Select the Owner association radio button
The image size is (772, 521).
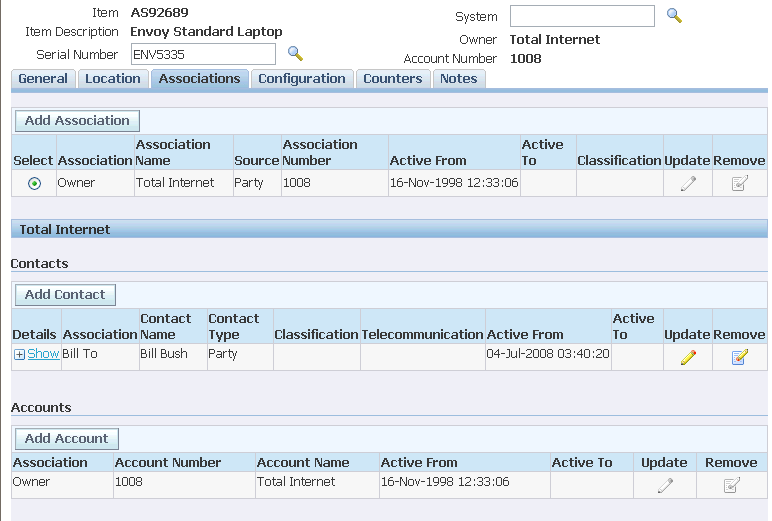tap(34, 184)
